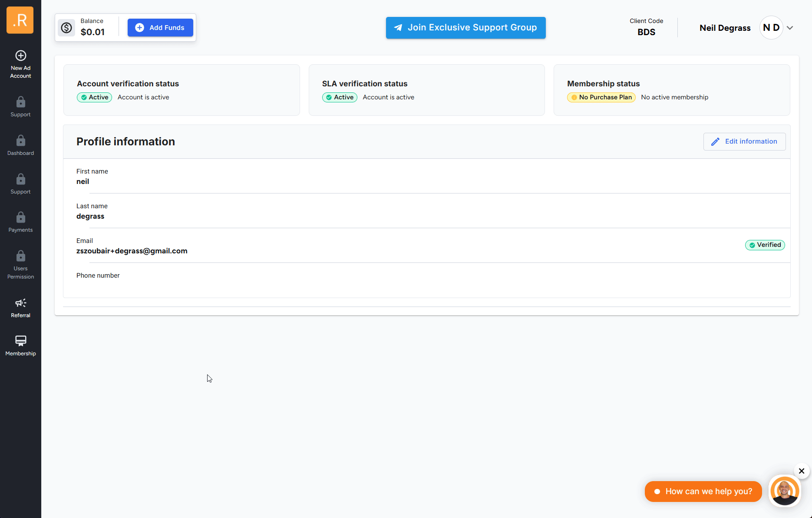
Task: Click the orange .R logo
Action: [x=20, y=20]
